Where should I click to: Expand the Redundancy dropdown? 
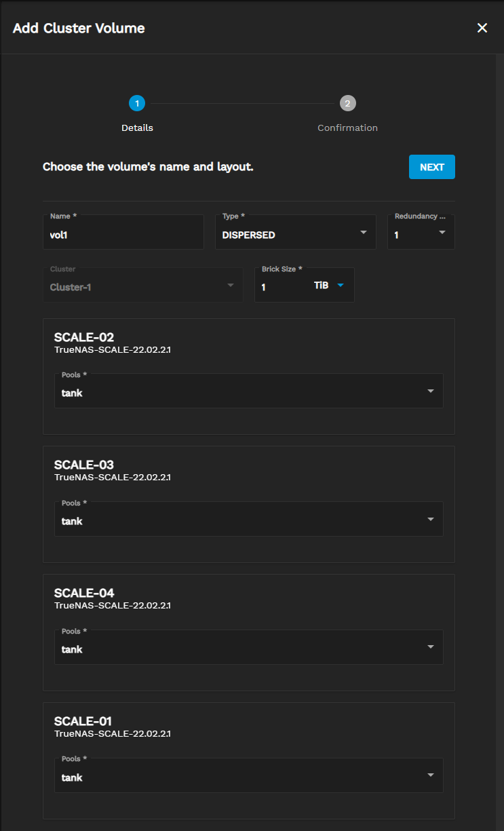[421, 235]
